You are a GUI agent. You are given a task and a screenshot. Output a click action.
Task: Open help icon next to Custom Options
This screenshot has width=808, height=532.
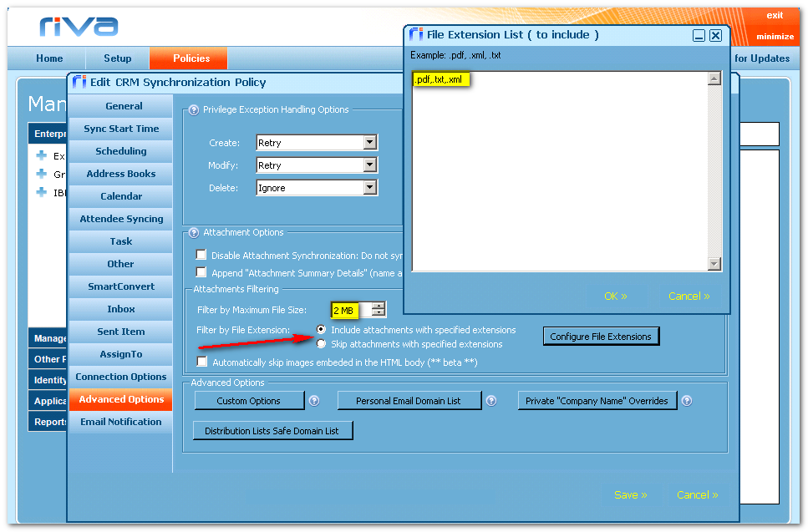point(314,401)
